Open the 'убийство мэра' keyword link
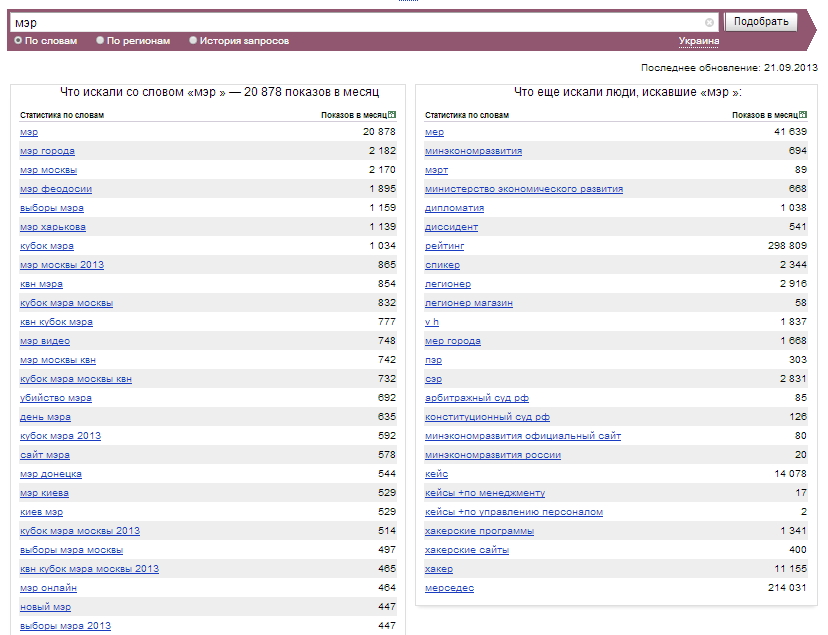Image resolution: width=828 pixels, height=635 pixels. 56,398
